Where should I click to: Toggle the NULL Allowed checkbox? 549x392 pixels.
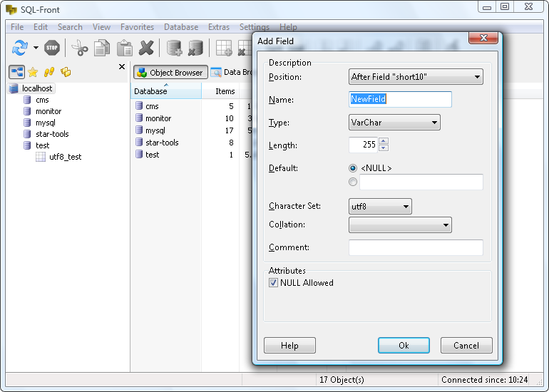(273, 283)
